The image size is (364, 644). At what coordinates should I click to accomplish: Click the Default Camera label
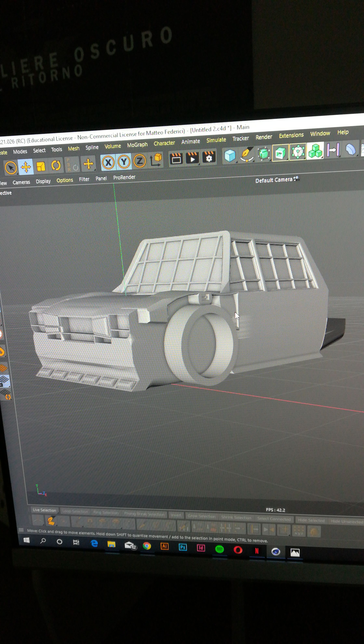(274, 180)
